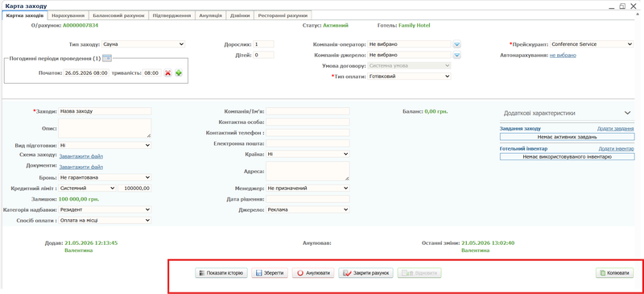Viewport: 644px width, 294px height.
Task: Click Зберегти button
Action: tap(270, 273)
